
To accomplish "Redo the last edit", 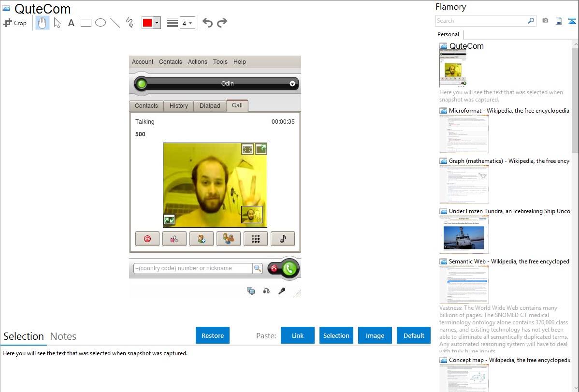I will click(x=222, y=23).
